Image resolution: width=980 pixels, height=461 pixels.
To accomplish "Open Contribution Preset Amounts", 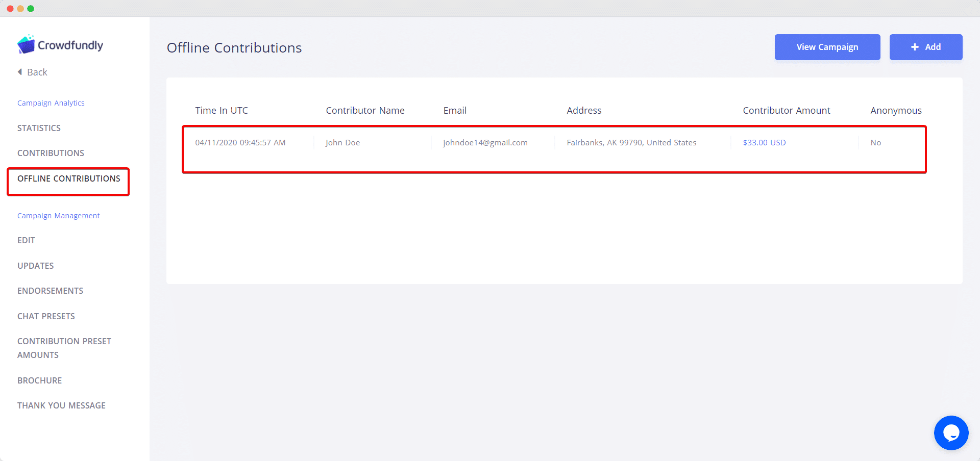I will pyautogui.click(x=64, y=348).
